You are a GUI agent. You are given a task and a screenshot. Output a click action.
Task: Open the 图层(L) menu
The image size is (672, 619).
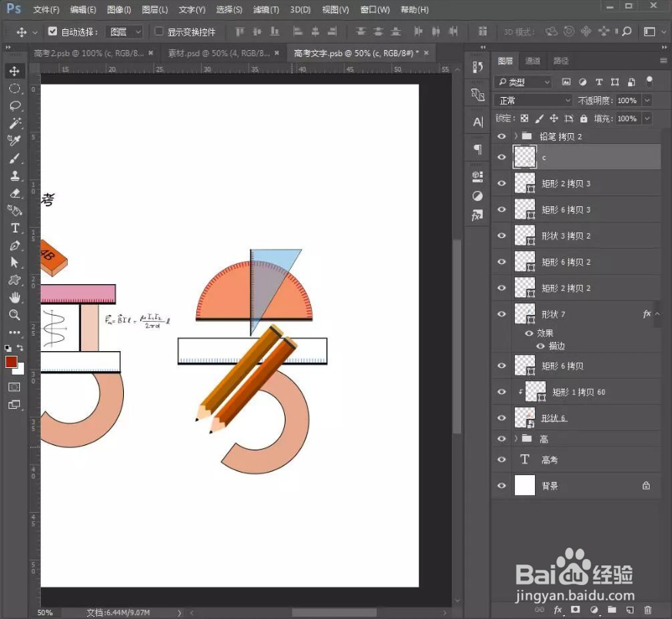[x=155, y=9]
